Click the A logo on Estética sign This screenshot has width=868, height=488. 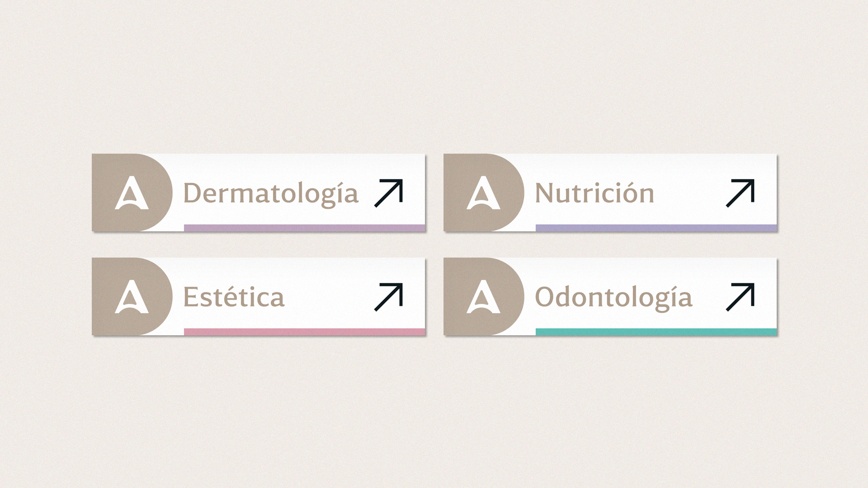point(132,297)
